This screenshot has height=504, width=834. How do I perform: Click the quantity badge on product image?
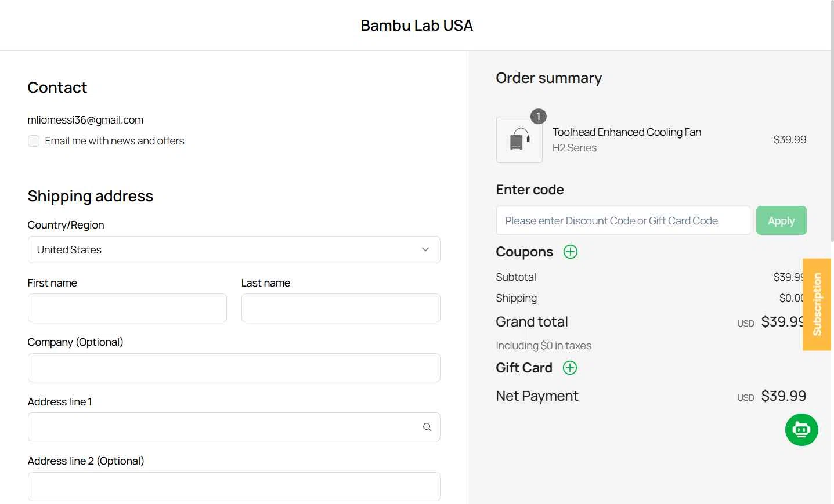point(539,117)
